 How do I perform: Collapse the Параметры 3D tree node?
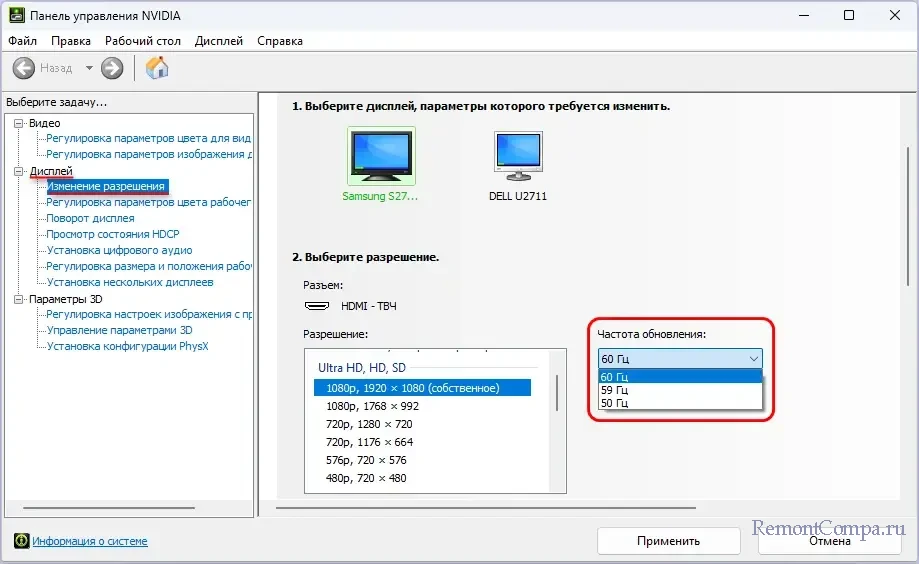point(19,299)
